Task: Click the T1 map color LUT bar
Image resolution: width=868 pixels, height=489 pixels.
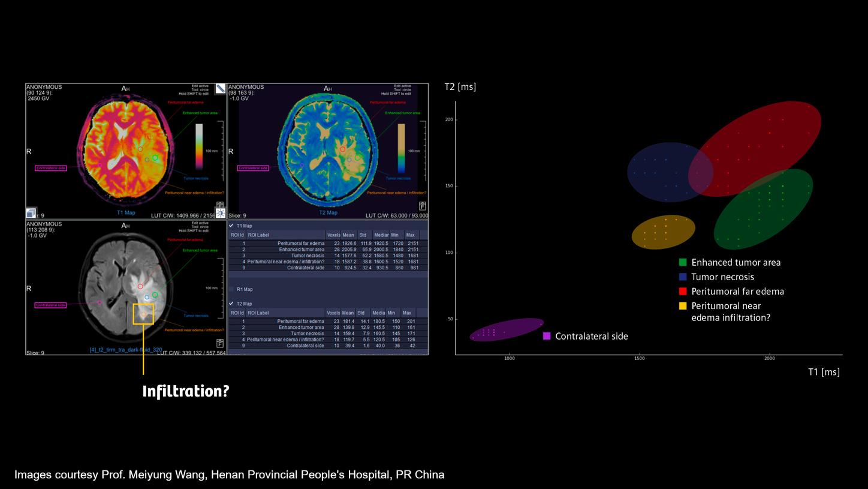Action: [x=200, y=148]
